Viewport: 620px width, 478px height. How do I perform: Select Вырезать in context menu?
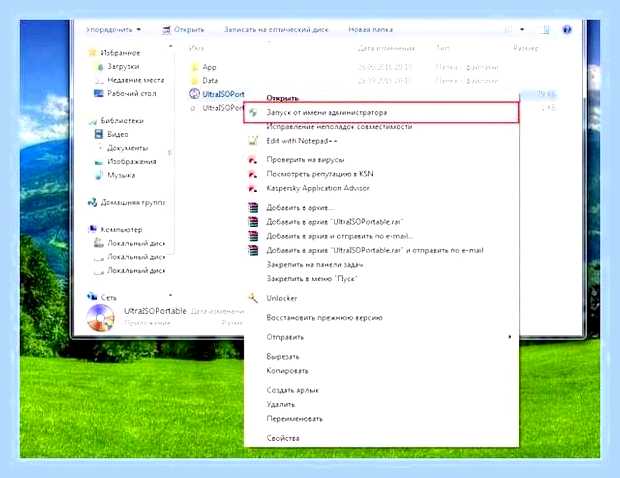pyautogui.click(x=283, y=357)
